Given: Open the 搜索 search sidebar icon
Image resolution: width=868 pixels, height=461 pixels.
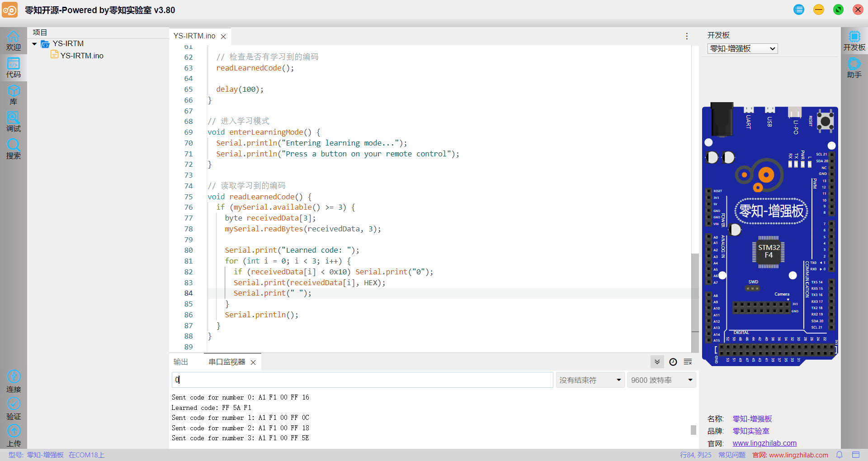Looking at the screenshot, I should point(13,149).
